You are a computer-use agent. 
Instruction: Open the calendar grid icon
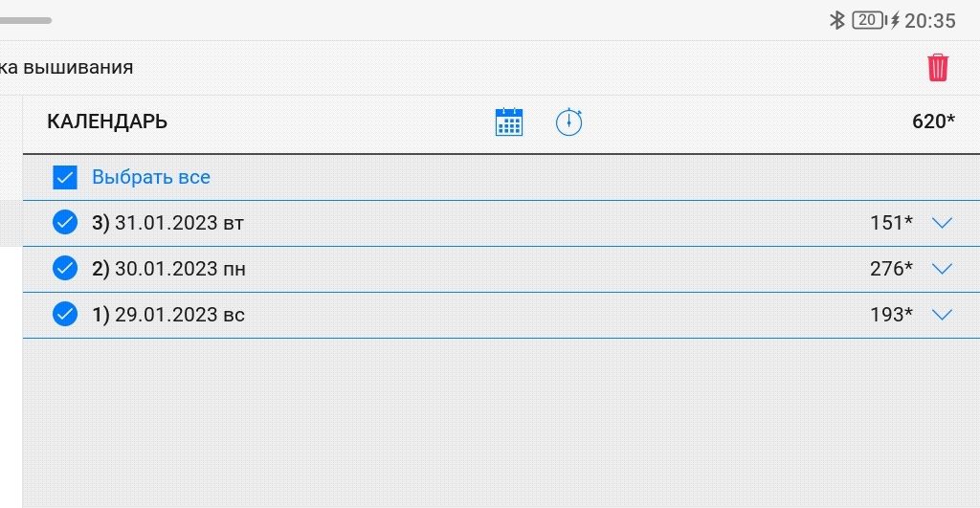[x=509, y=122]
